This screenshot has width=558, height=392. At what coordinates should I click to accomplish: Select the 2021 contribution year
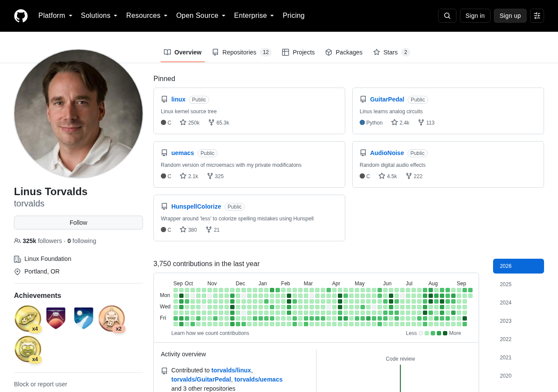pyautogui.click(x=518, y=358)
